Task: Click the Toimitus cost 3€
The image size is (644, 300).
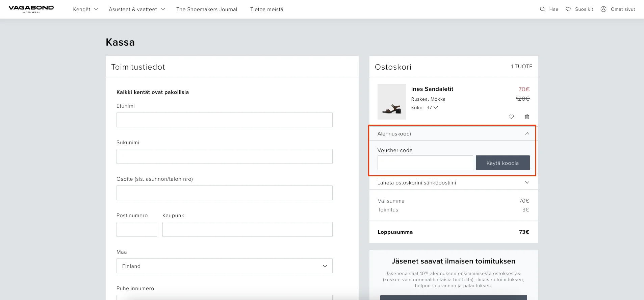Action: click(526, 210)
